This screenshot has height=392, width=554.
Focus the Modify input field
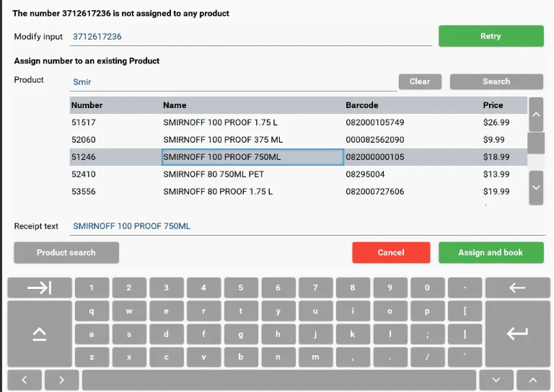pos(250,37)
